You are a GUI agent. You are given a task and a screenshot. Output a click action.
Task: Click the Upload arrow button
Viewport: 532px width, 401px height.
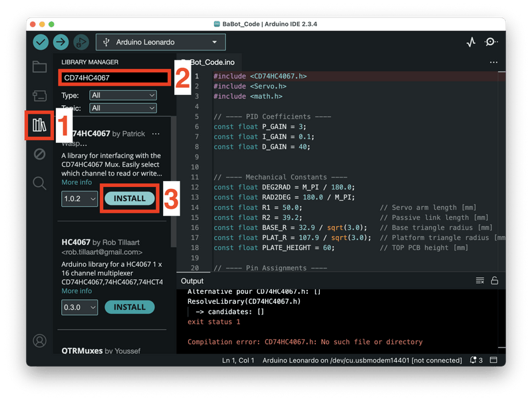point(60,41)
